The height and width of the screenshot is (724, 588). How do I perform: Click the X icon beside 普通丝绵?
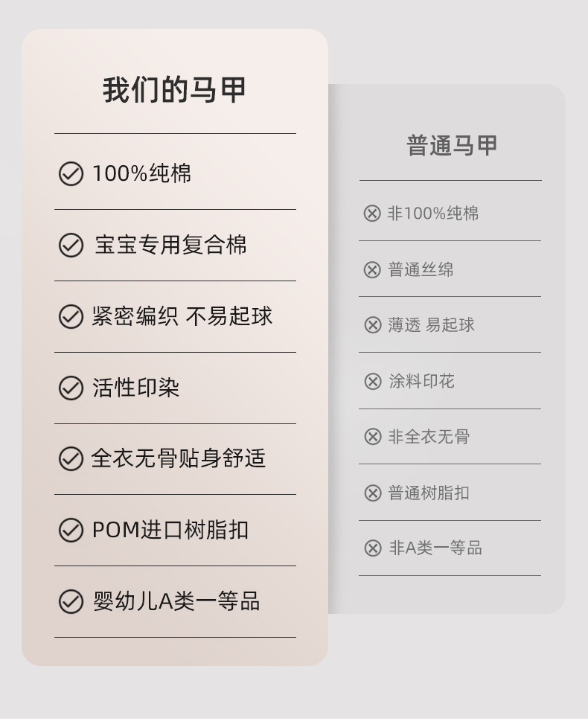pos(372,269)
